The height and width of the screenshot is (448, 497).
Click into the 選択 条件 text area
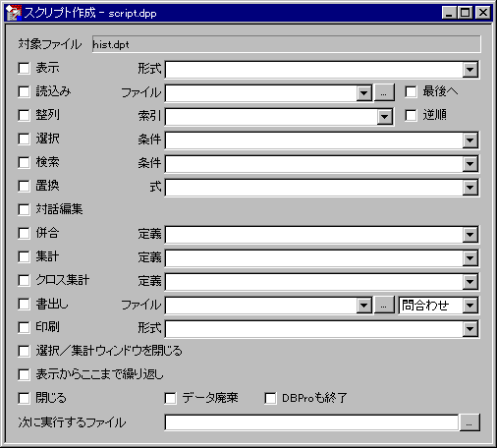[313, 140]
